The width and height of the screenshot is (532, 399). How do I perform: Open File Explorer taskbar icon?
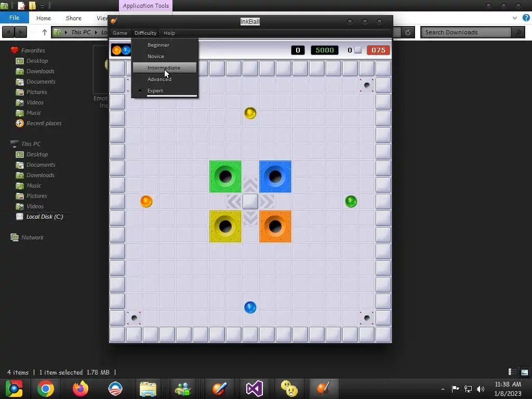tap(148, 389)
